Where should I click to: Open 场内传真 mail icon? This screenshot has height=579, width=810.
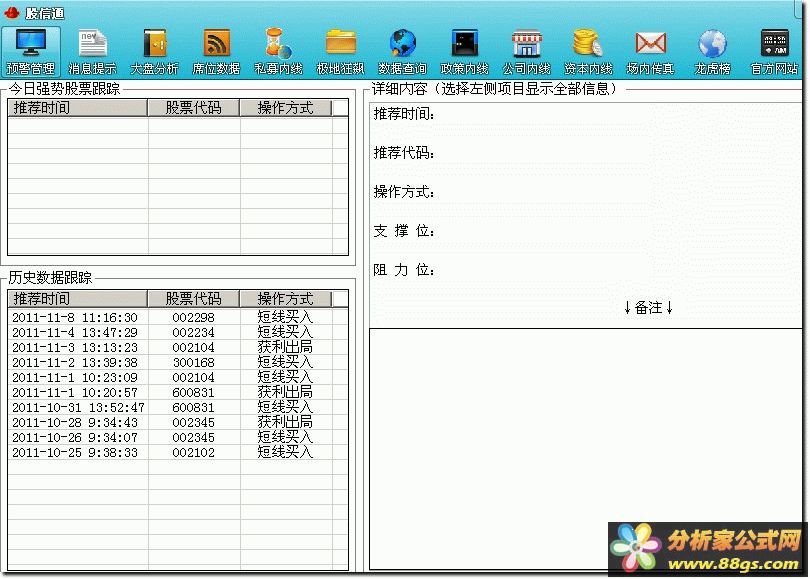(x=650, y=51)
